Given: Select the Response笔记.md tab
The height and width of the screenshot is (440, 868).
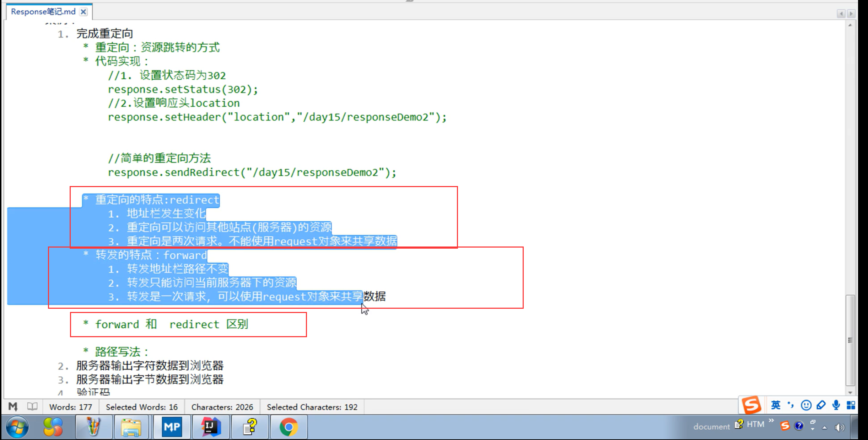Looking at the screenshot, I should tap(43, 12).
